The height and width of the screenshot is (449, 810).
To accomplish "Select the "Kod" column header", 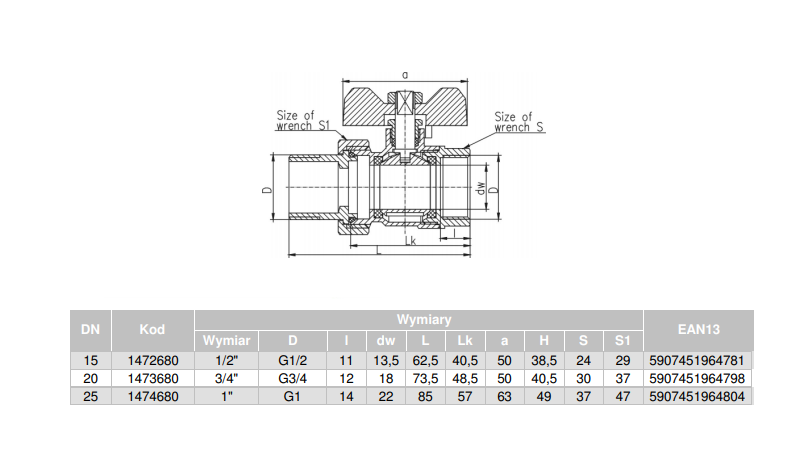I will (x=151, y=329).
